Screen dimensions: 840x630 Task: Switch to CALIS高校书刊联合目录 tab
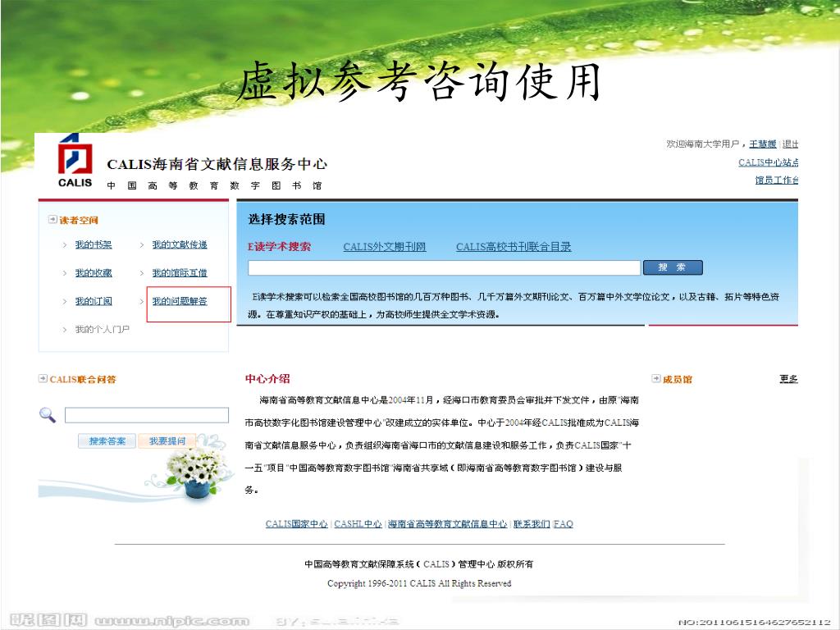tap(514, 247)
